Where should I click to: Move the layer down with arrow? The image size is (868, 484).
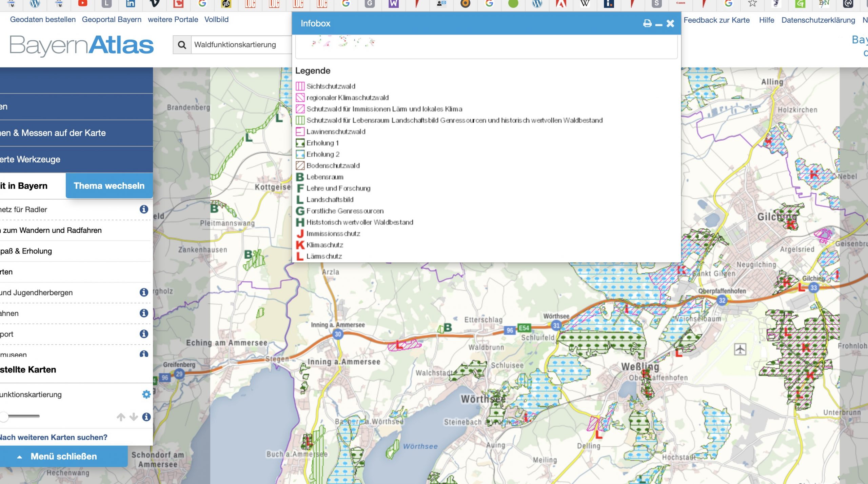pyautogui.click(x=134, y=417)
